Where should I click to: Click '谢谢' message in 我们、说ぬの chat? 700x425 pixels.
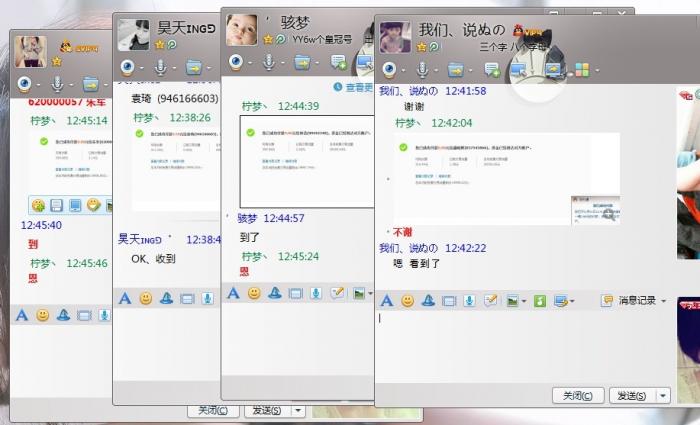click(414, 107)
